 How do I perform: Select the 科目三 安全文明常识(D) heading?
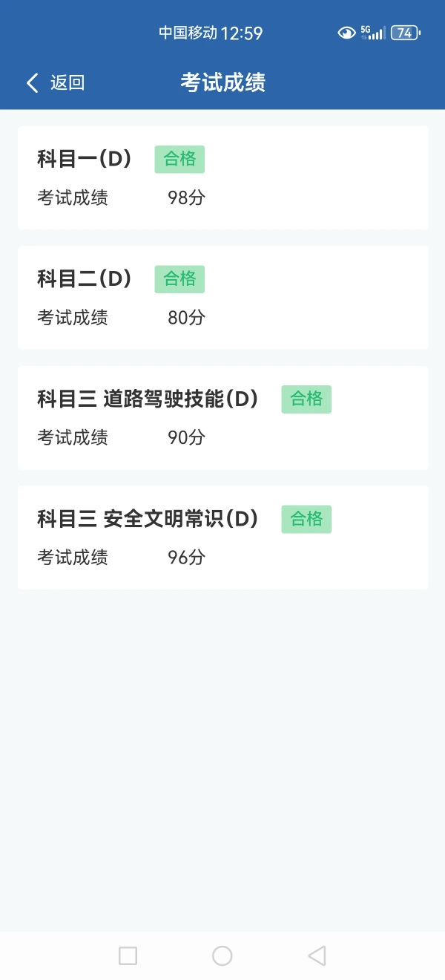click(148, 520)
